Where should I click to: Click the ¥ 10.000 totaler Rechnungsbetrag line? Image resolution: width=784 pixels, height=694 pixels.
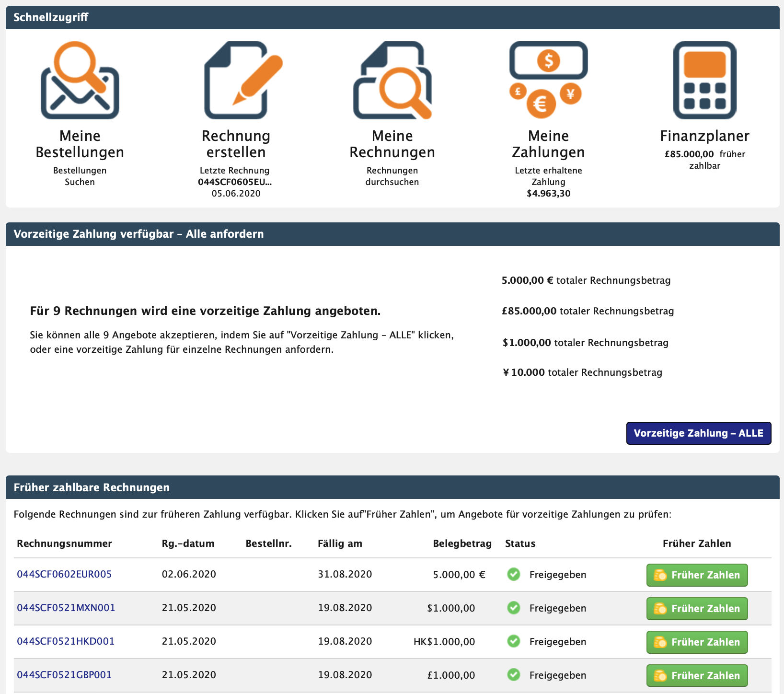582,372
